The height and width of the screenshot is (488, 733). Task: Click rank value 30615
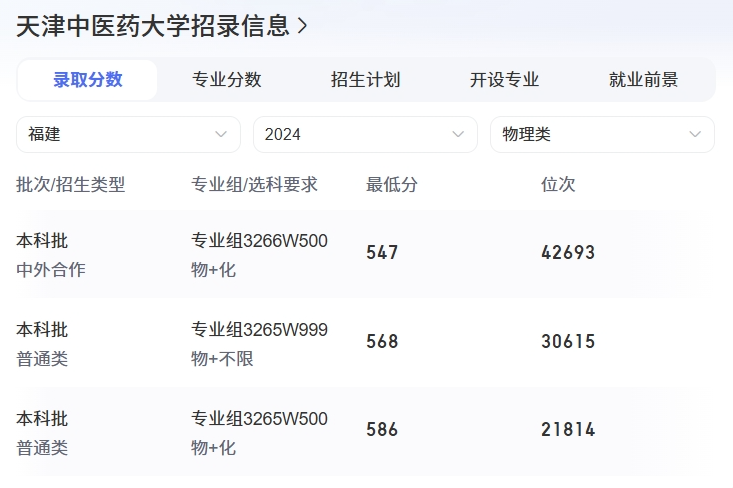[x=568, y=342]
